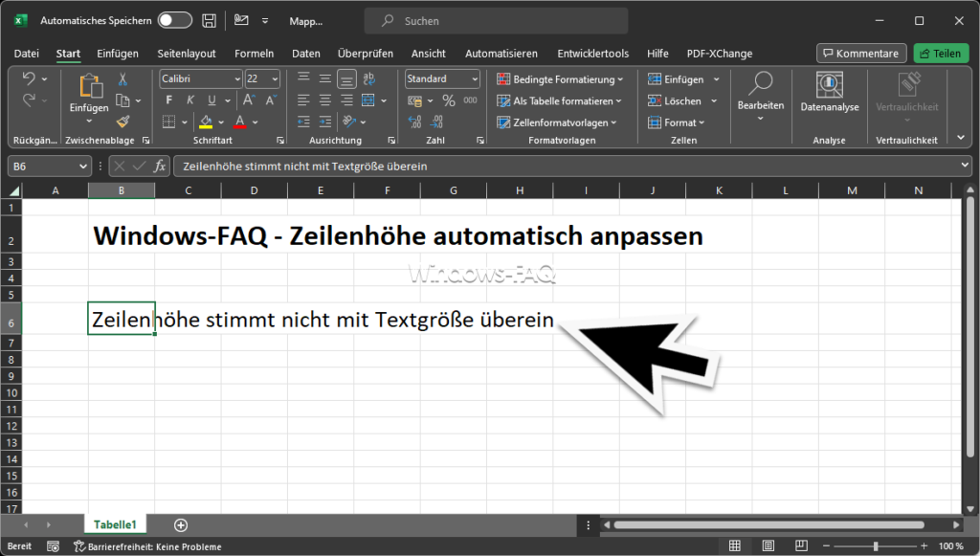The width and height of the screenshot is (980, 556).
Task: Expand the formula bar chevron
Action: tap(966, 165)
